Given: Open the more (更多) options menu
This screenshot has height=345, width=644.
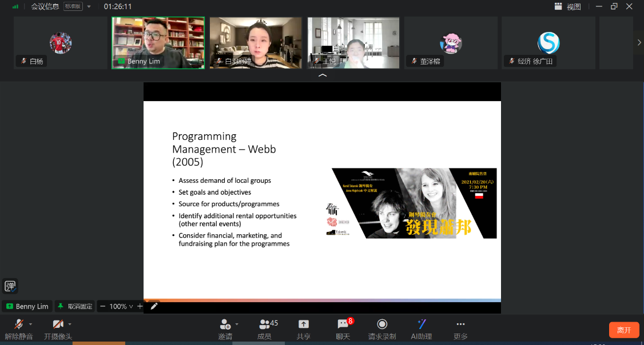Looking at the screenshot, I should pyautogui.click(x=460, y=324).
